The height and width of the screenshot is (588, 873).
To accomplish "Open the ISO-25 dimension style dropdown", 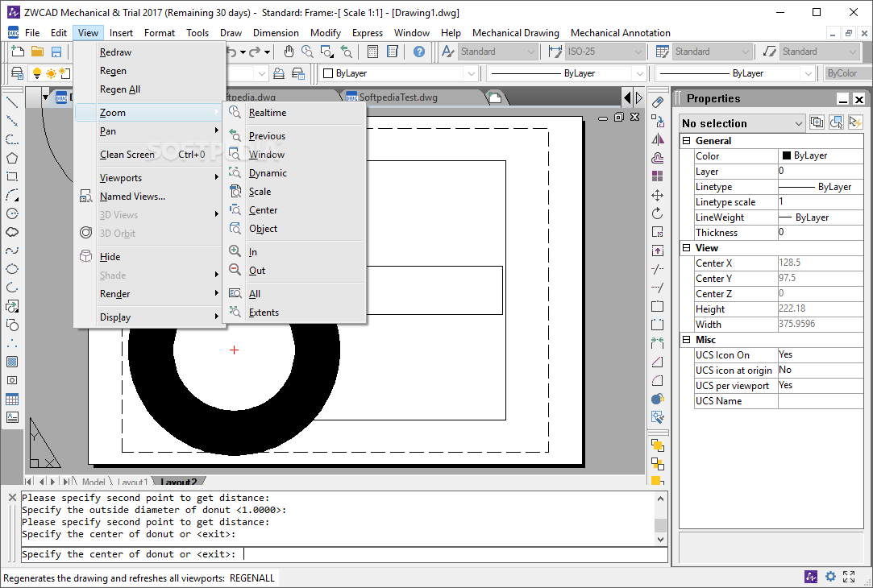I will 605,52.
